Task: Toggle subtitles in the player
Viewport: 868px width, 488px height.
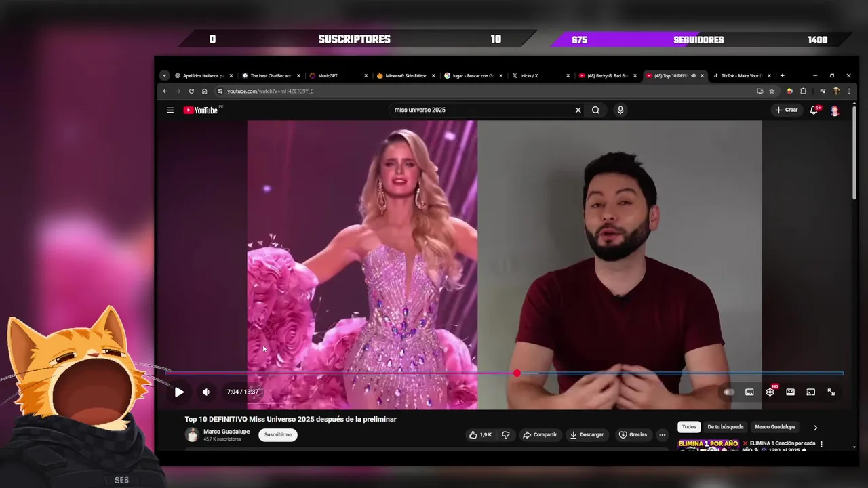Action: (749, 392)
